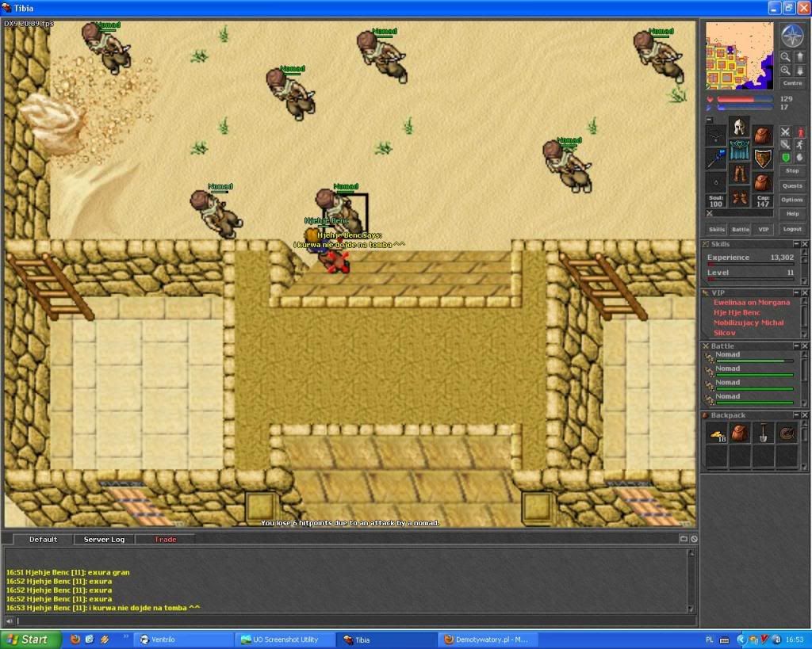Click the compass rose on the minimap
The image size is (812, 649).
tap(792, 36)
